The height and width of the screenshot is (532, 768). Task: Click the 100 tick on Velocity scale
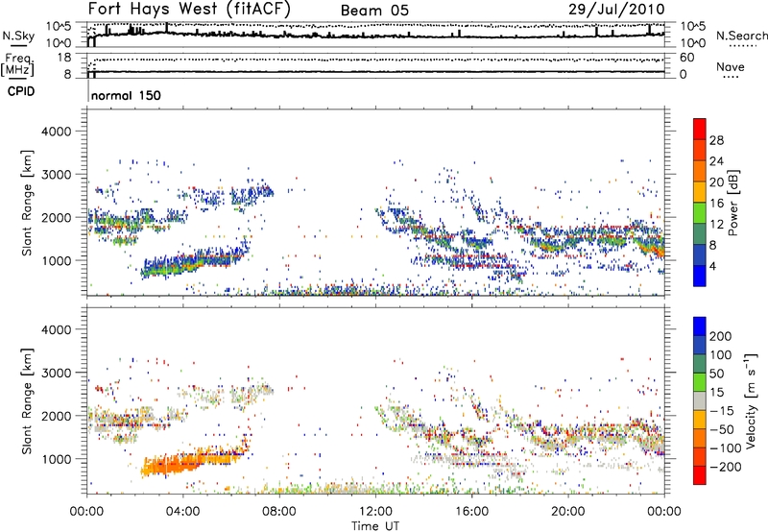click(x=721, y=355)
